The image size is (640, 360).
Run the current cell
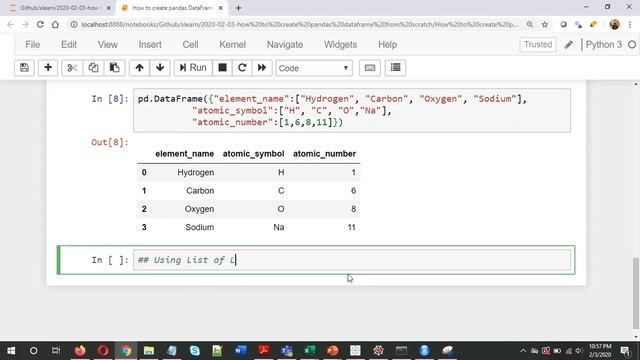[x=193, y=68]
